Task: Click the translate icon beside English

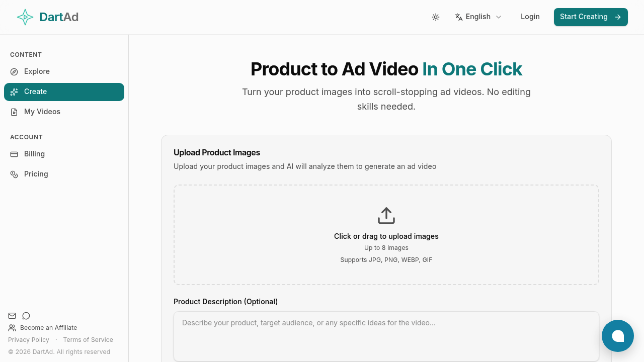Action: [x=459, y=17]
